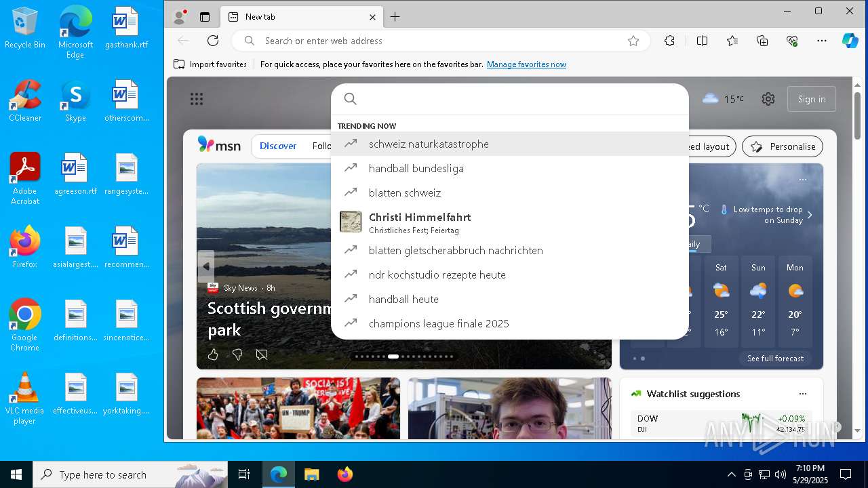
Task: Switch to the Discover tab
Action: (x=278, y=146)
